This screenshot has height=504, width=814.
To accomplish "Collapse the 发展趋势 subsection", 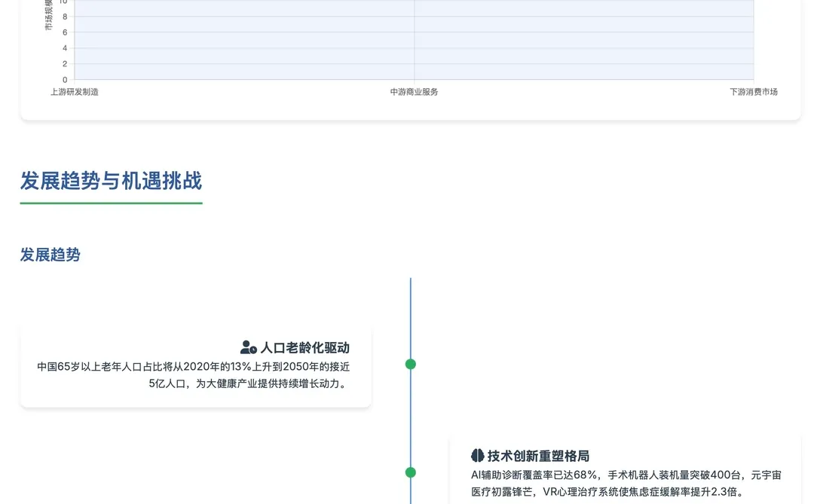I will 50,255.
